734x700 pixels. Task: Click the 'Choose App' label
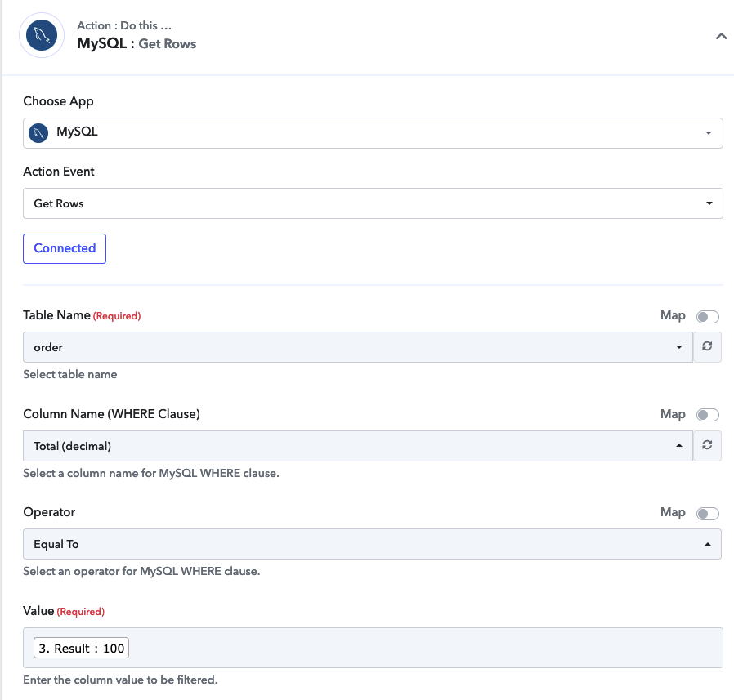(x=58, y=101)
